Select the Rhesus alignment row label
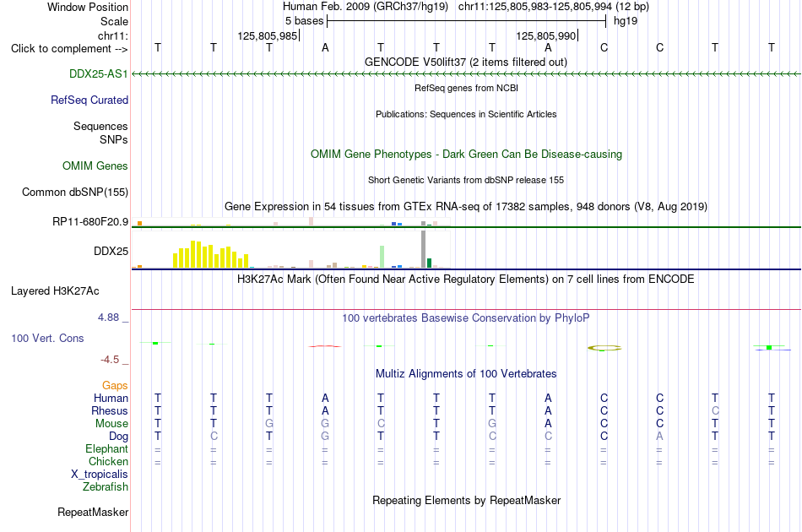This screenshot has width=802, height=532. point(110,411)
